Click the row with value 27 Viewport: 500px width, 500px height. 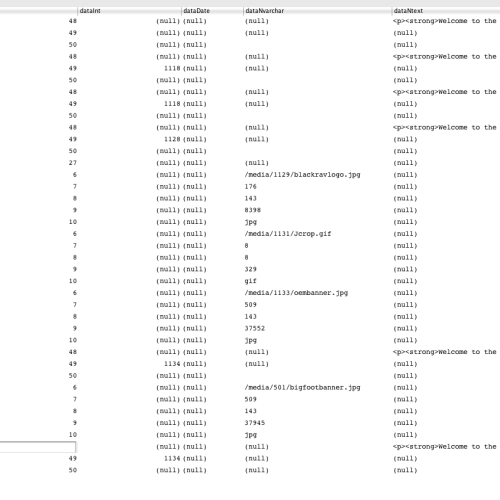(250, 163)
